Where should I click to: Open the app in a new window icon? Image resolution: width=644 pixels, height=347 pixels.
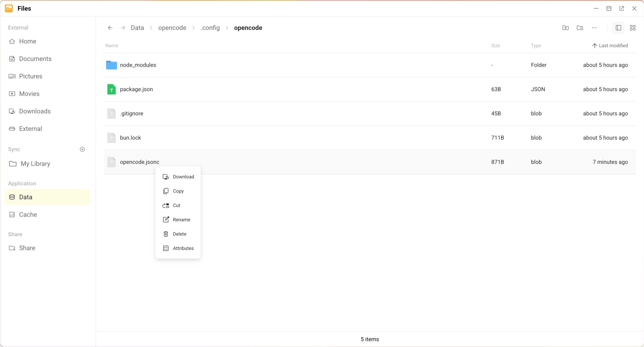click(622, 8)
